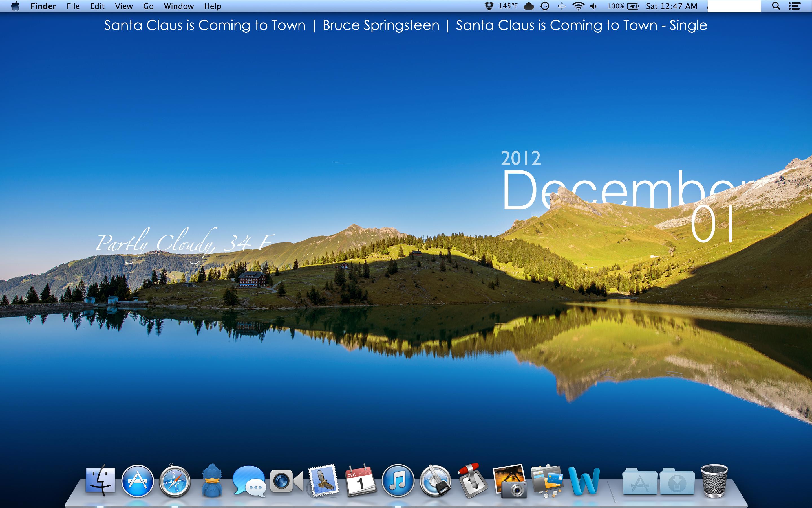Launch the blue W app icon
Screen dimensions: 812x508
pos(584,481)
